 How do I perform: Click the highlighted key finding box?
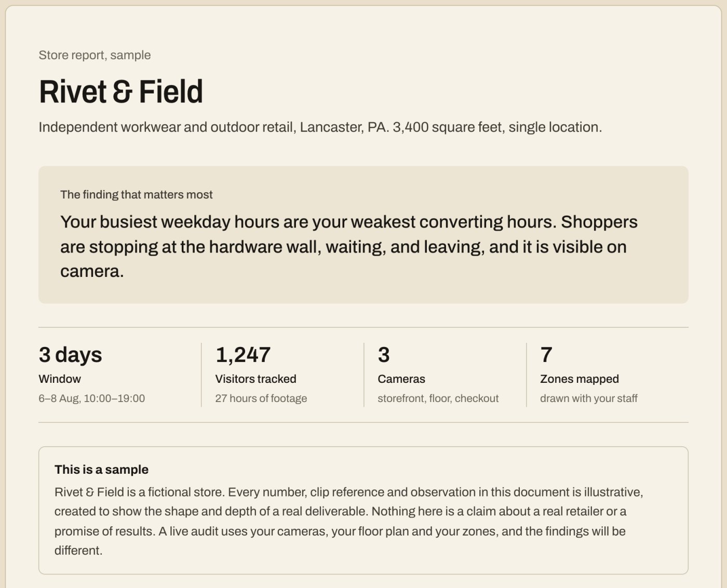[363, 235]
